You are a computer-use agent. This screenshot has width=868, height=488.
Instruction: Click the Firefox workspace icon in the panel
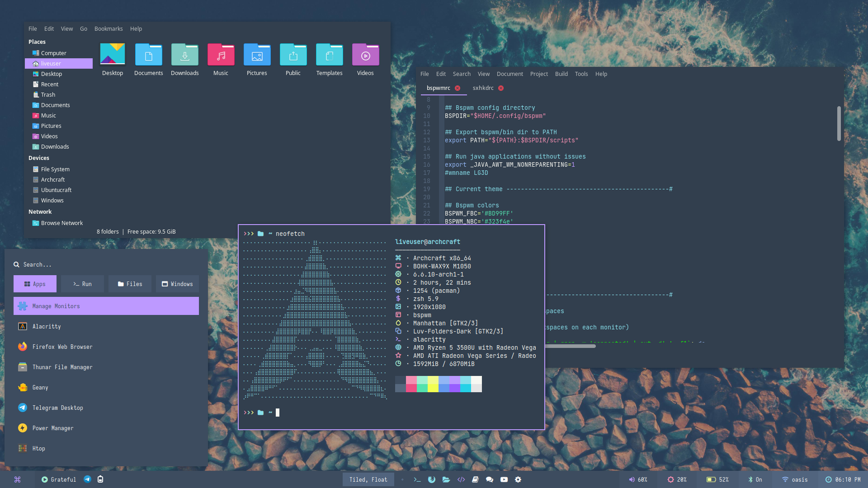tap(432, 479)
